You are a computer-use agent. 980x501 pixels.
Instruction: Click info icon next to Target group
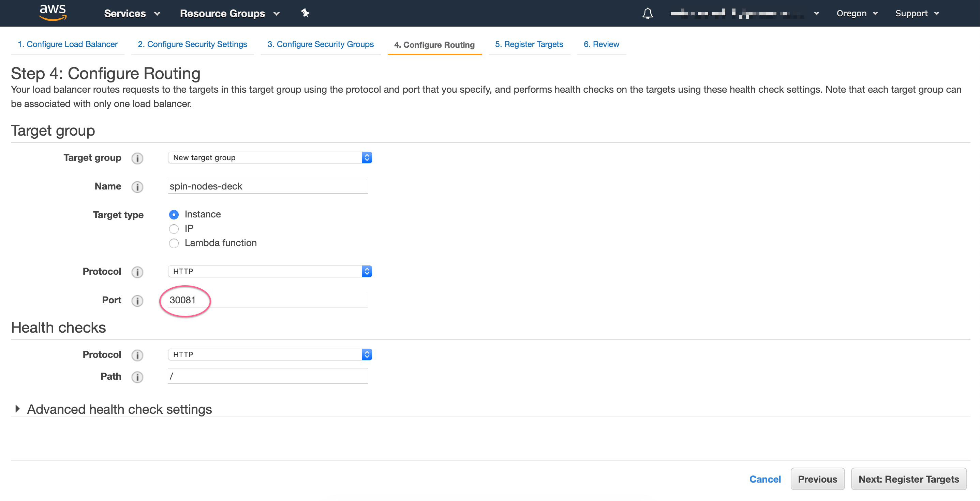coord(137,158)
